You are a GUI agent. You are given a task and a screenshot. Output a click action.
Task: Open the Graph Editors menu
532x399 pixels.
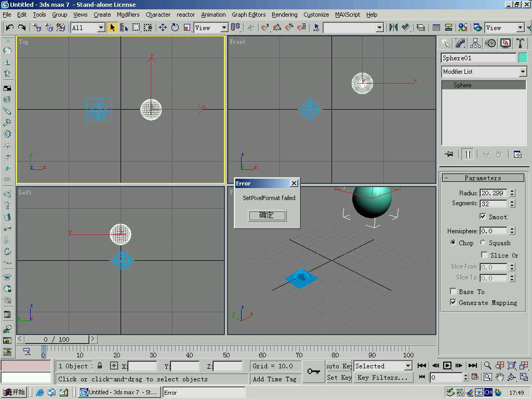pos(249,15)
